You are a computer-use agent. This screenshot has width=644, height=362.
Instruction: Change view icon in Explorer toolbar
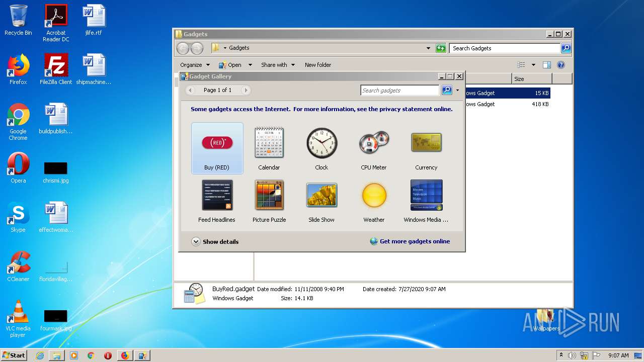tap(521, 65)
